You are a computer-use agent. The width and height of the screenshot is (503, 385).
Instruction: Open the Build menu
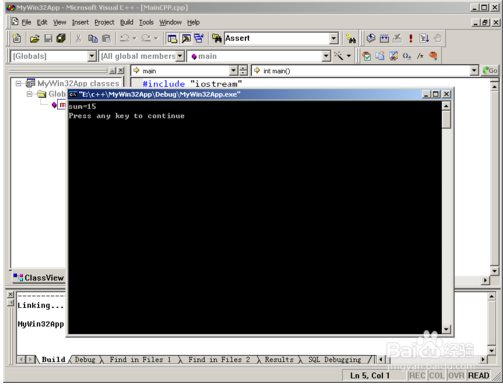coord(126,22)
